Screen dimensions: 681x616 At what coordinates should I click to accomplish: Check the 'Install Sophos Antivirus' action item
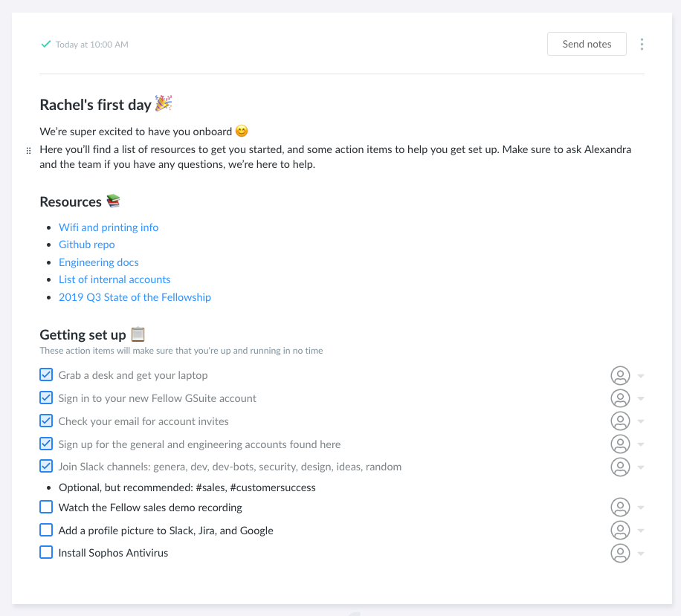click(46, 553)
